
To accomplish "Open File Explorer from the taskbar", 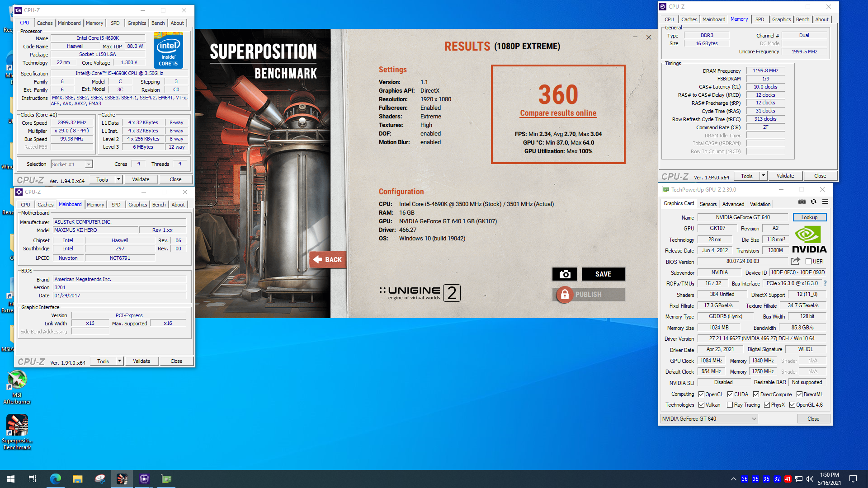I will click(x=78, y=479).
